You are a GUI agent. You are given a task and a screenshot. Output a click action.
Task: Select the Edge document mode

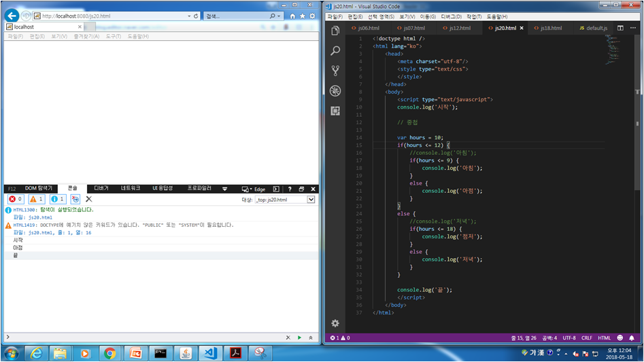coord(260,189)
